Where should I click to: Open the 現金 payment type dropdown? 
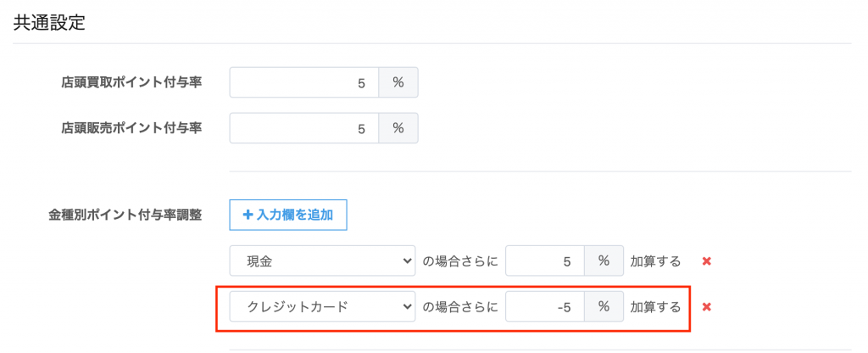(322, 261)
